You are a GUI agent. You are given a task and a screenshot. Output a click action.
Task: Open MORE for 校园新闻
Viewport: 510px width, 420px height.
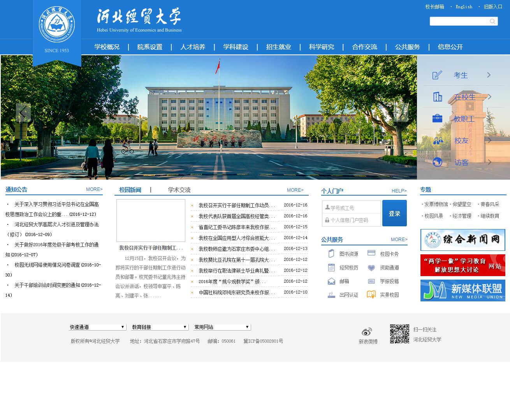pyautogui.click(x=295, y=190)
